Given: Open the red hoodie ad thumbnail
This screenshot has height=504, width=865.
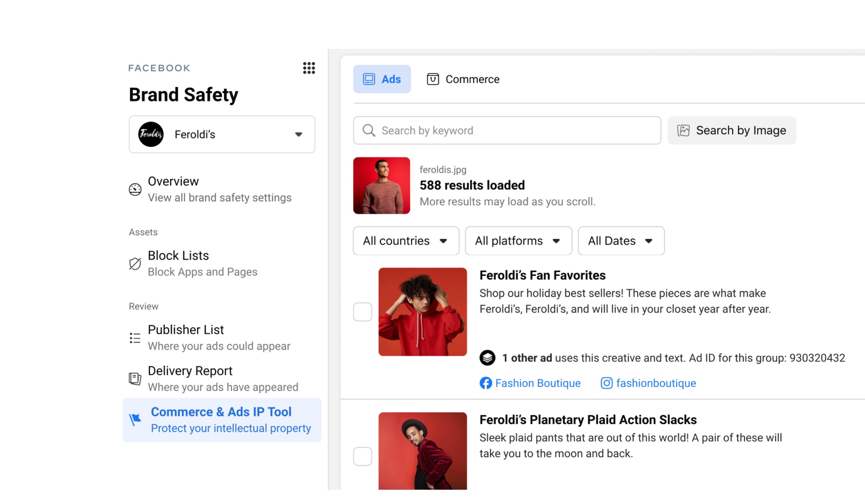Looking at the screenshot, I should click(x=423, y=312).
